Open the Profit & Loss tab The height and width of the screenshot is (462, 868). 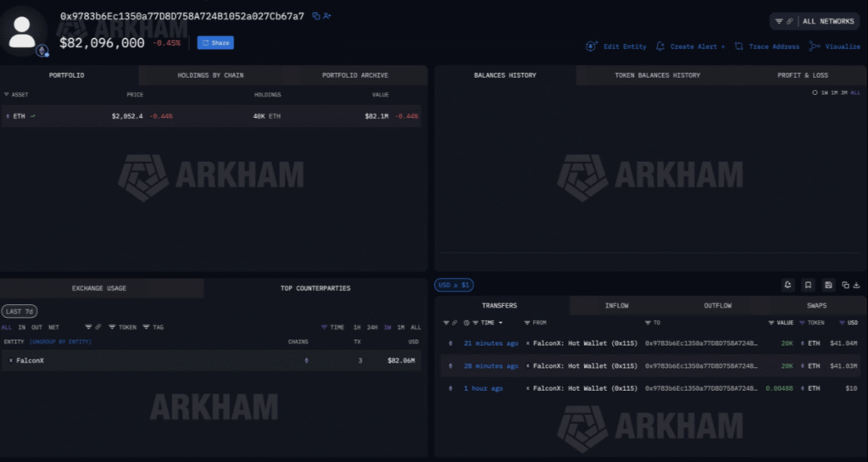[802, 75]
